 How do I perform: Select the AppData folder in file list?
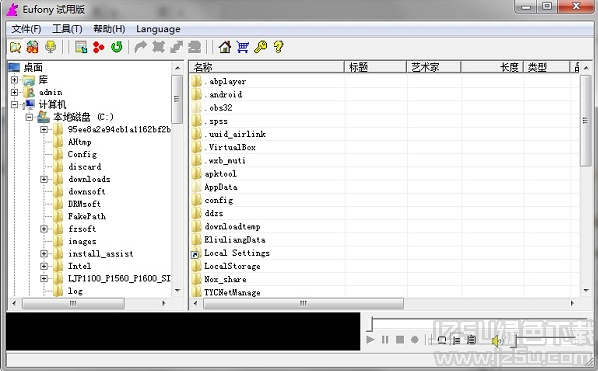coord(221,187)
